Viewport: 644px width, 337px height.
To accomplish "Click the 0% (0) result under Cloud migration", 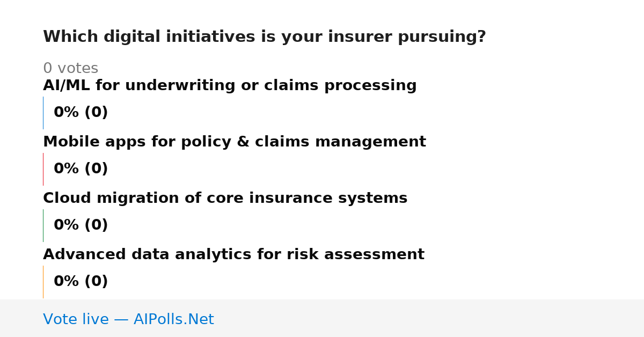I will (x=81, y=225).
